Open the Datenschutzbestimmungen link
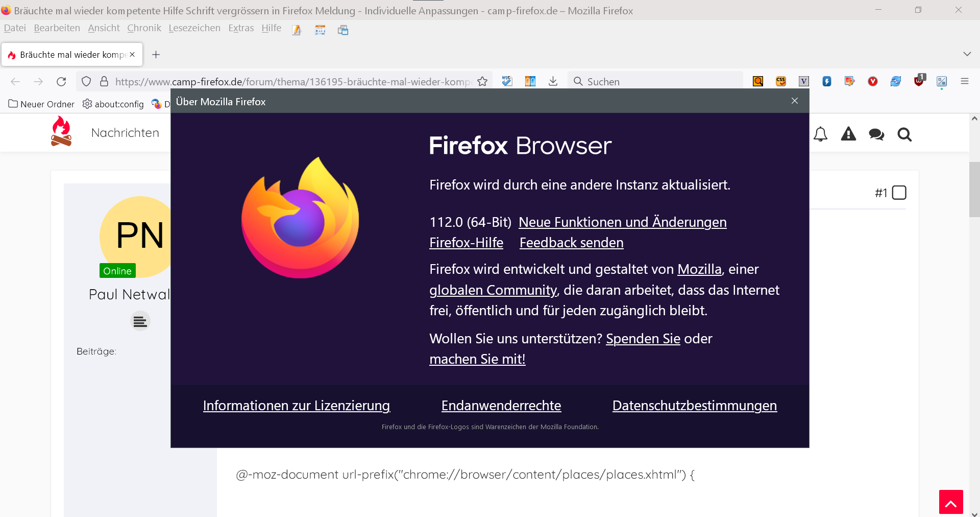 (x=695, y=406)
